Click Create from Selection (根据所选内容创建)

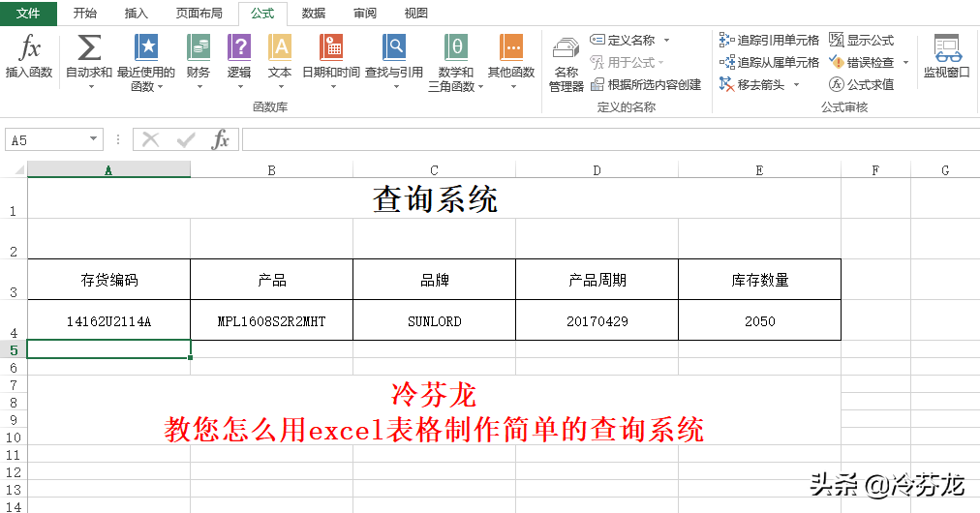(x=646, y=84)
